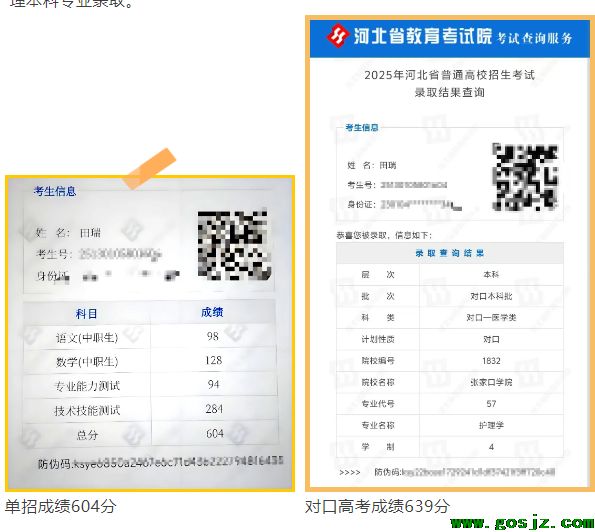
Task: Select the score 128 cell
Action: tap(213, 360)
